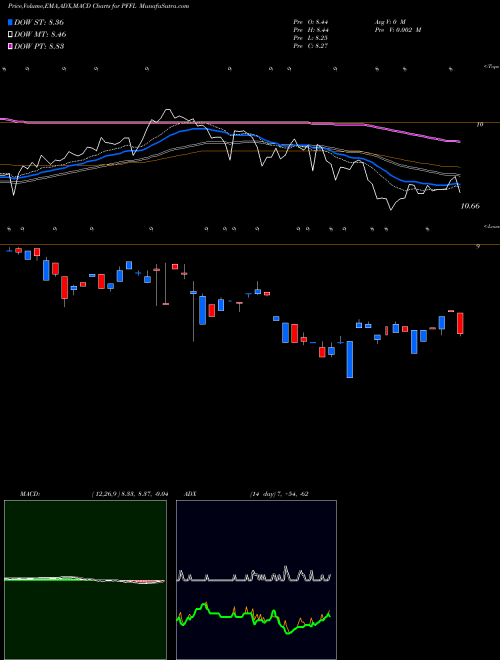Select the Pre O: 8.44 value
Screen dimensions: 500x660
[311, 22]
